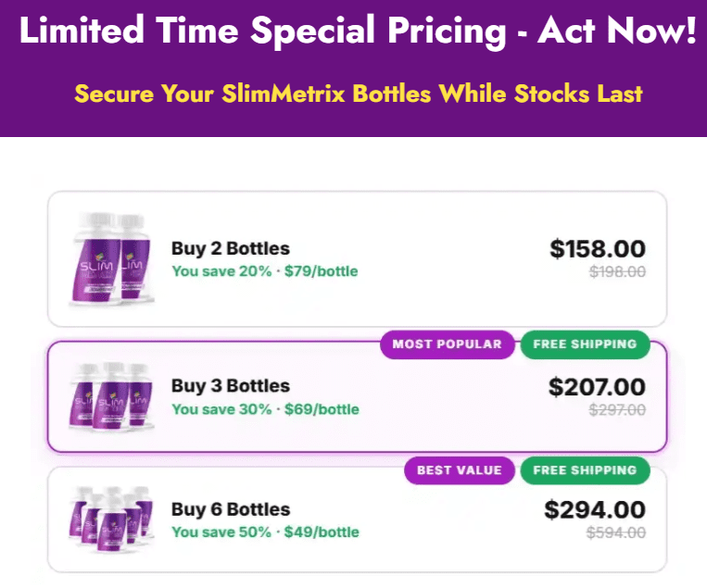Click the crossed-out $297.00 original price
Image resolution: width=707 pixels, height=588 pixels.
tap(617, 410)
